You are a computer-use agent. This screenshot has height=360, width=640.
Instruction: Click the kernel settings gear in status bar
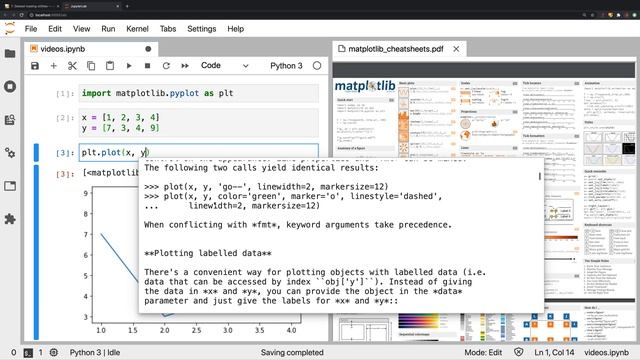coord(53,352)
